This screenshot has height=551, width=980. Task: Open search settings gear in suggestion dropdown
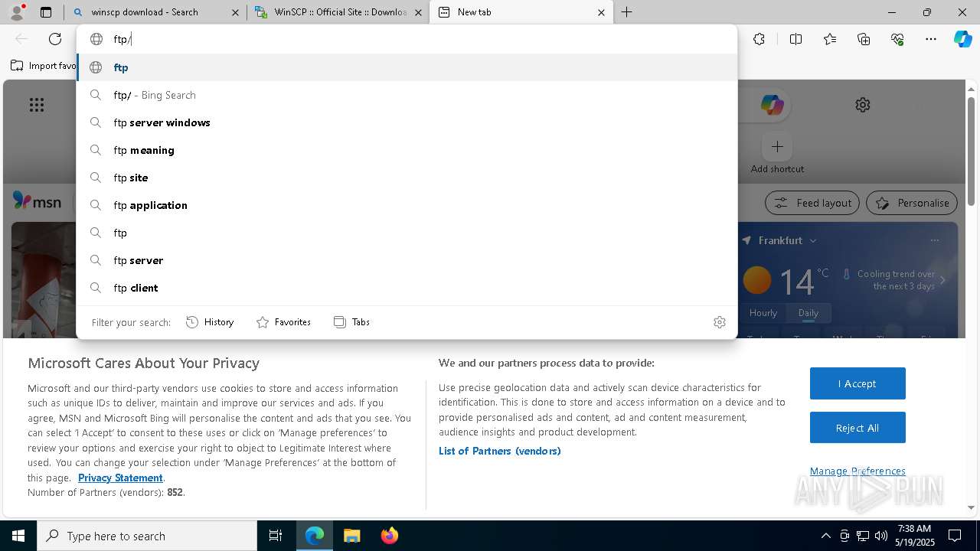[719, 322]
